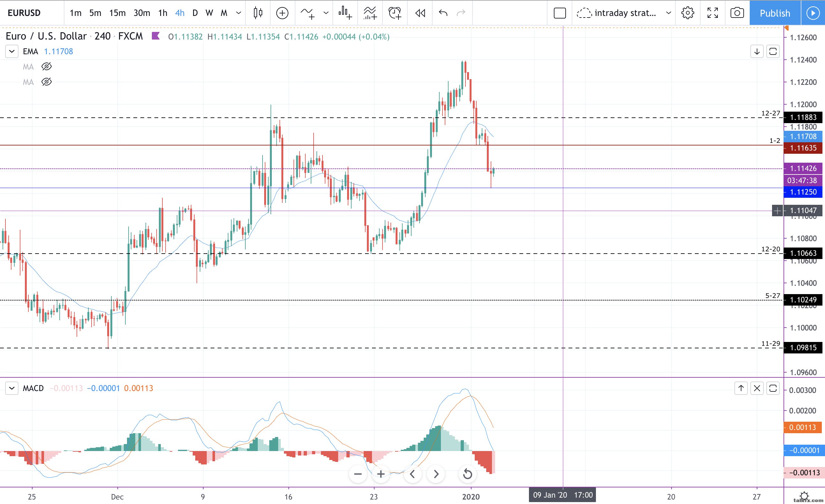The width and height of the screenshot is (825, 504).
Task: Open indicator templates icon
Action: (370, 13)
